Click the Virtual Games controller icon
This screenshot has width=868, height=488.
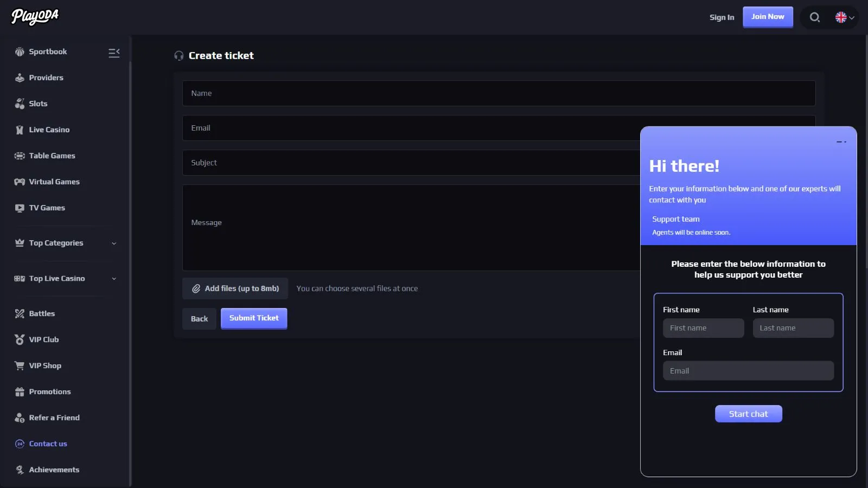(20, 182)
